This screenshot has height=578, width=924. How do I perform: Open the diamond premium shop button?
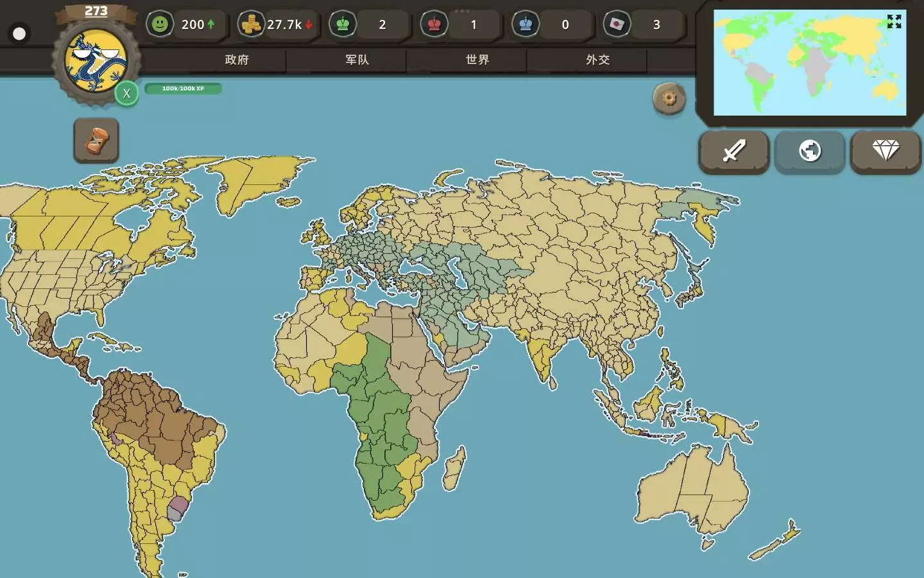tap(886, 152)
